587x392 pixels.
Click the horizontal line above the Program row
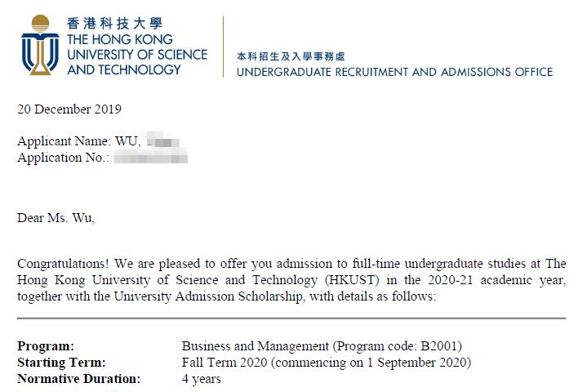coord(291,318)
